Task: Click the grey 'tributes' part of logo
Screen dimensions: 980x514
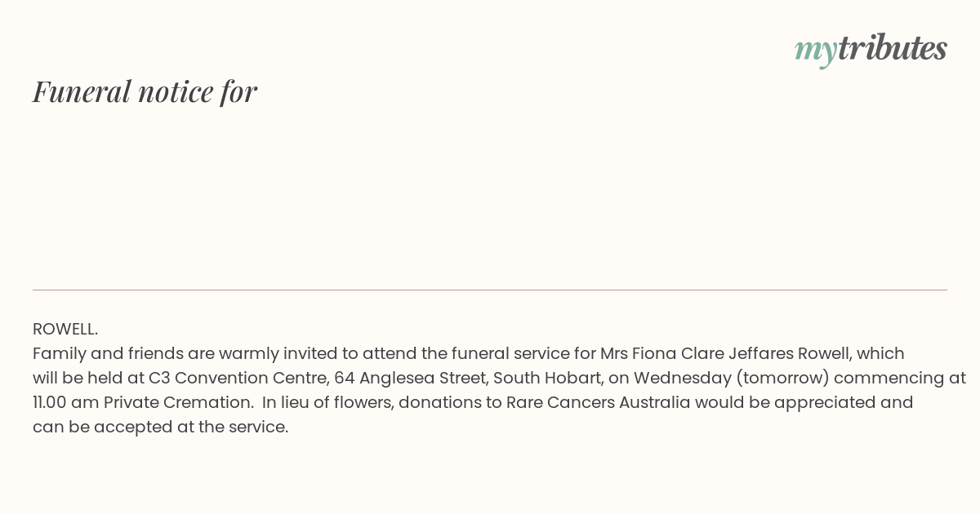Action: pyautogui.click(x=892, y=48)
